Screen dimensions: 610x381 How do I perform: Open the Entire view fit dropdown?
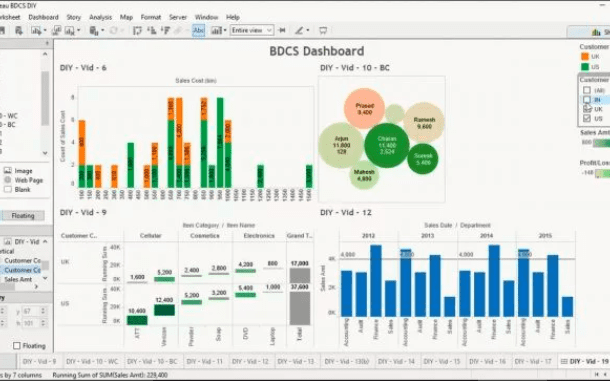pyautogui.click(x=252, y=30)
